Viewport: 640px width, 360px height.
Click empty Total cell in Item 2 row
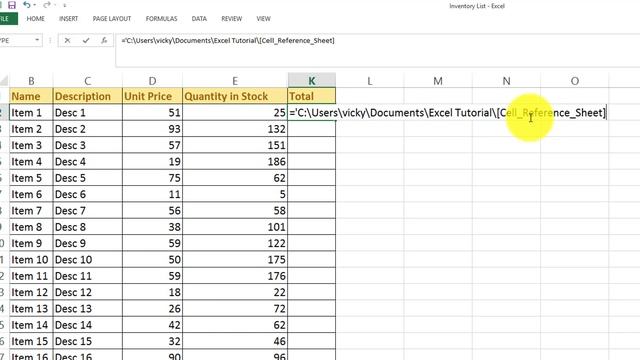click(x=312, y=129)
